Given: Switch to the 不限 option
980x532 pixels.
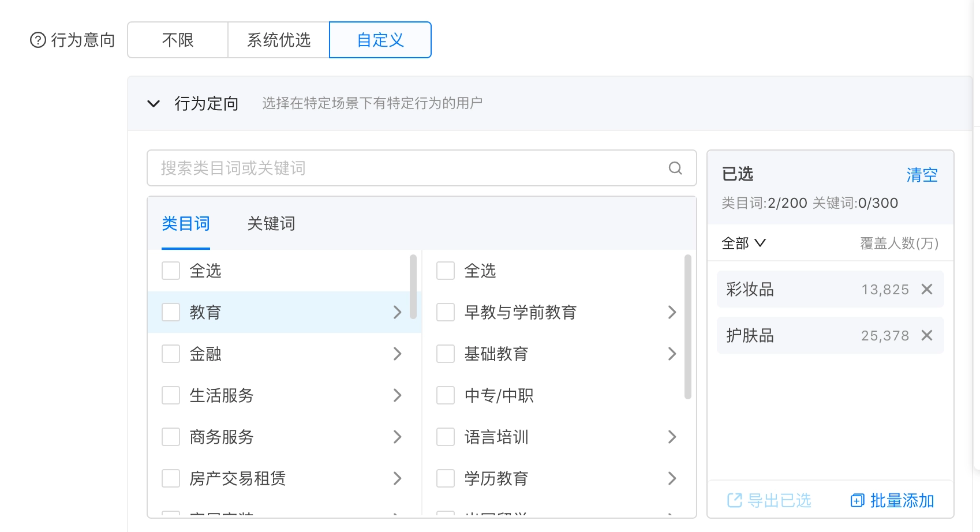Looking at the screenshot, I should 178,40.
